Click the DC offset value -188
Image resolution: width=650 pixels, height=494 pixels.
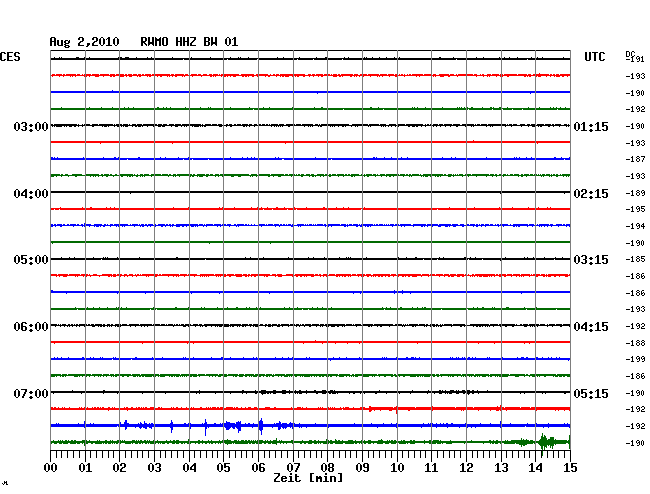coord(635,343)
